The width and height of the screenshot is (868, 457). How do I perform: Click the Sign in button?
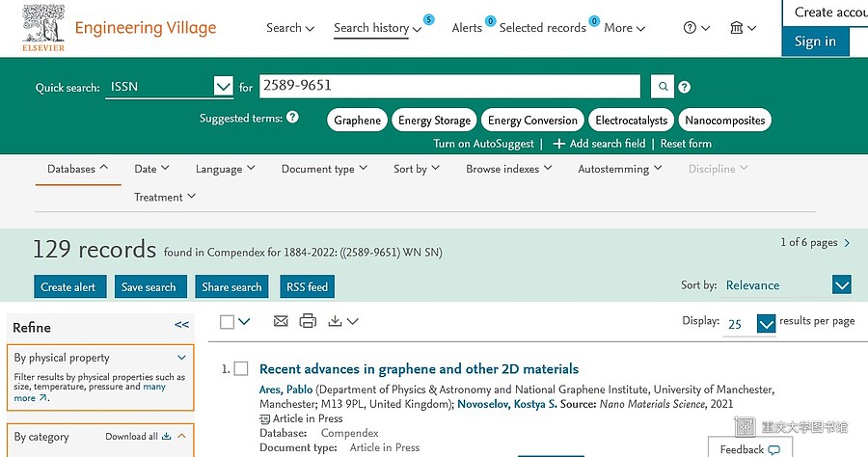pos(815,41)
